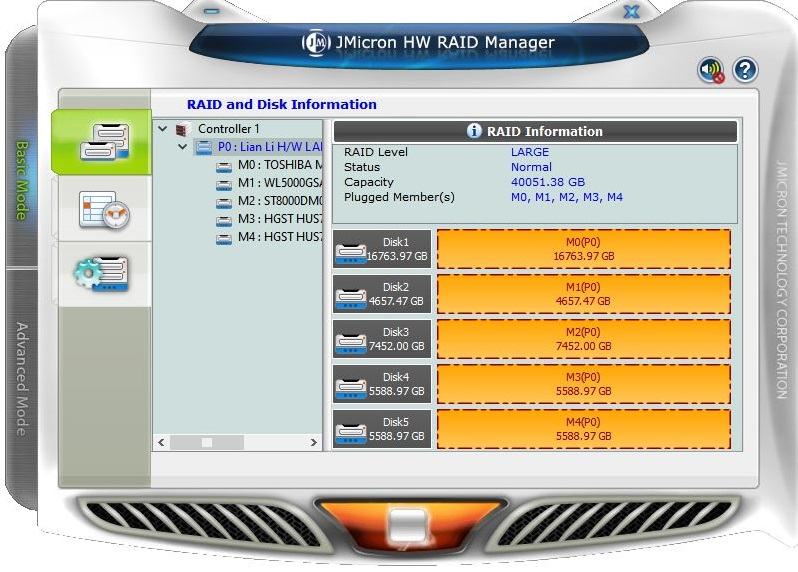The height and width of the screenshot is (572, 798).
Task: Select the M4 : HGST member row
Action: (280, 237)
